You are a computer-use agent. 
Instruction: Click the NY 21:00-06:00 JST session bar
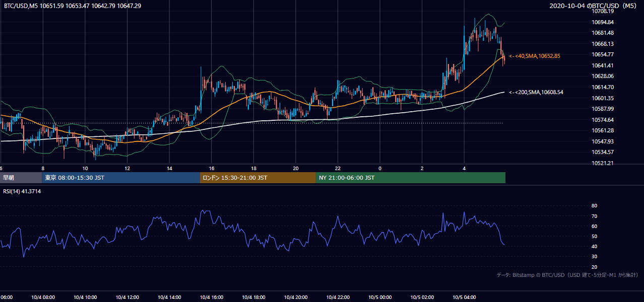(x=411, y=178)
